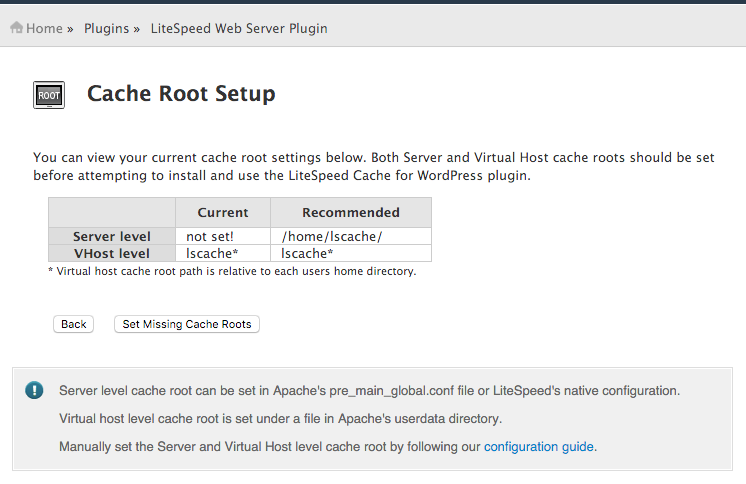Image resolution: width=746 pixels, height=484 pixels.
Task: Click the blue exclamation info icon
Action: [34, 390]
